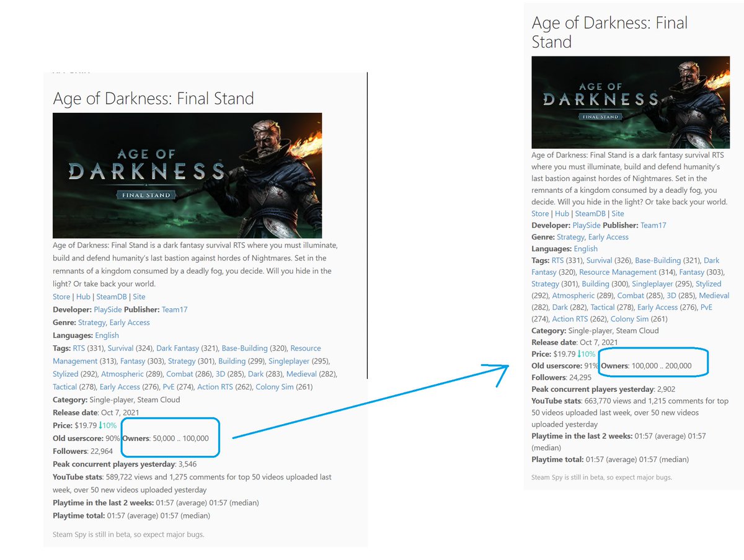The width and height of the screenshot is (744, 560).
Task: Click the 10% price drop indicator in left panel
Action: 108,425
